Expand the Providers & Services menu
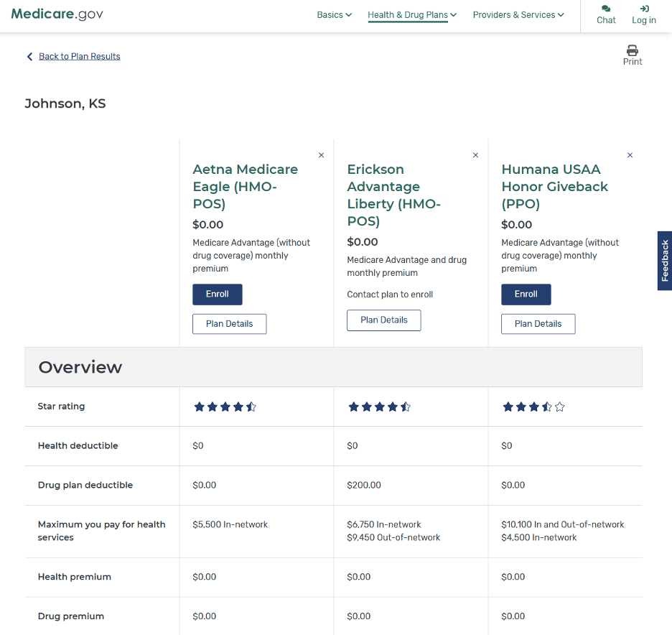The image size is (672, 635). coord(518,15)
